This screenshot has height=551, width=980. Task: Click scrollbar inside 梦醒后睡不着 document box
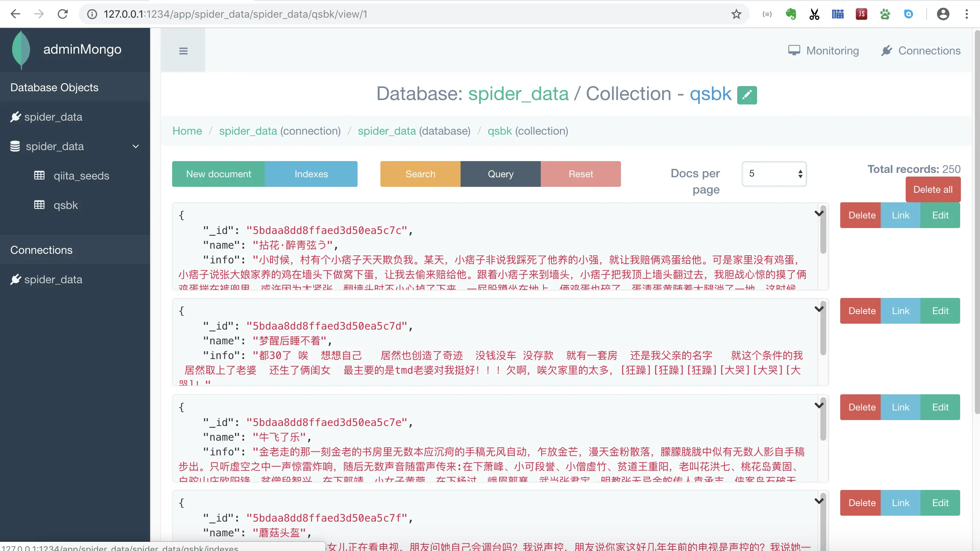pyautogui.click(x=823, y=329)
